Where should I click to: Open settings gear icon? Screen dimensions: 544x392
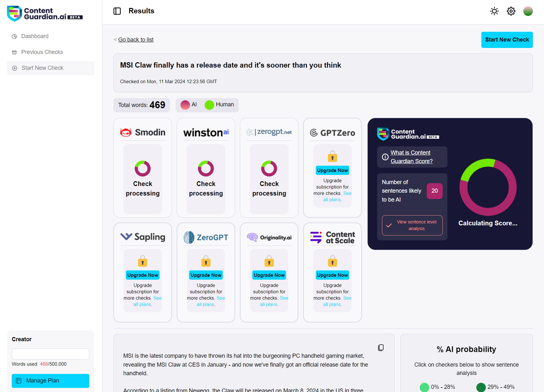click(511, 11)
